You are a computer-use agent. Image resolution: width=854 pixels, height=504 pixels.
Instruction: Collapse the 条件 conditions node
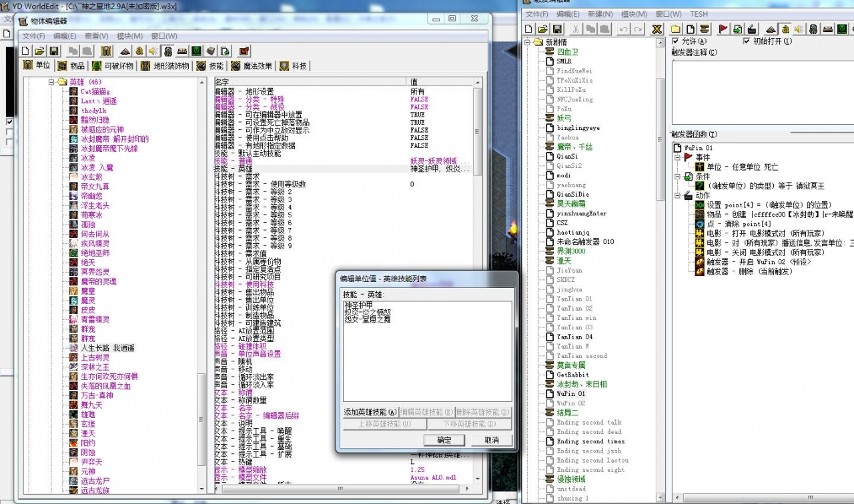coord(678,177)
